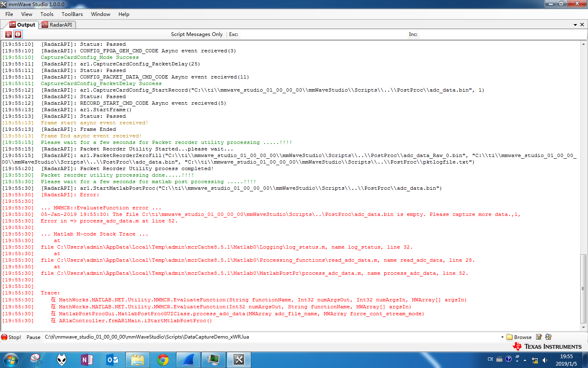Screen dimensions: 588x368
Task: Click the 'ar1.StartFrame()' log line
Action: 87,110
